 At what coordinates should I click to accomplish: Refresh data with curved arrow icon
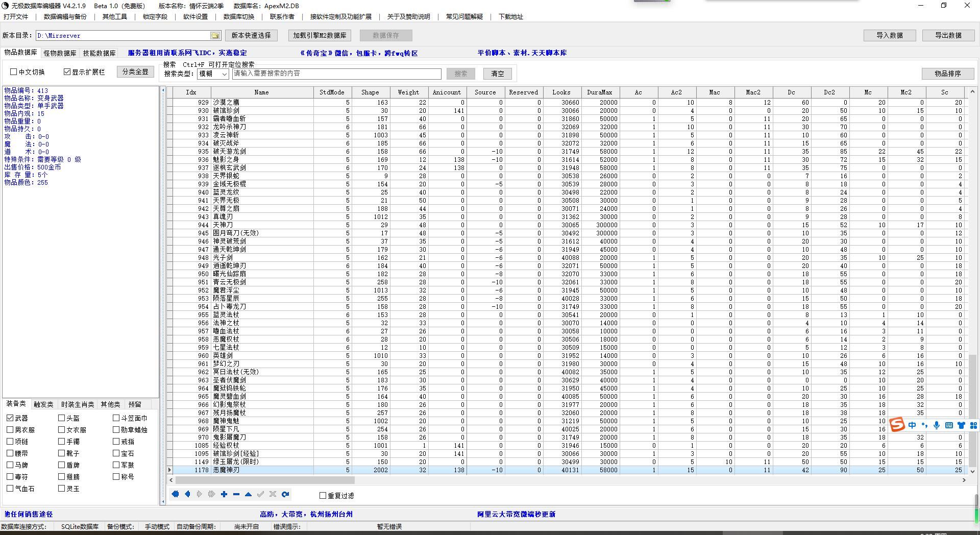285,494
